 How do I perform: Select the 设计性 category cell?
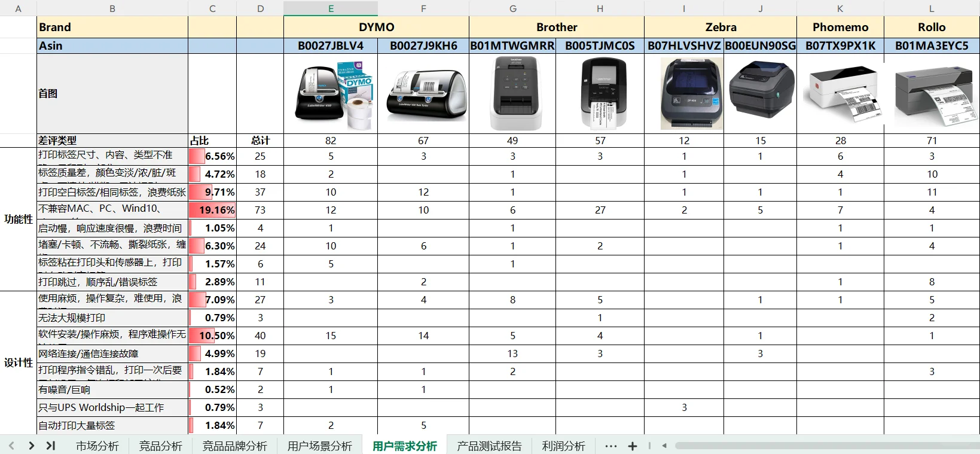point(18,362)
